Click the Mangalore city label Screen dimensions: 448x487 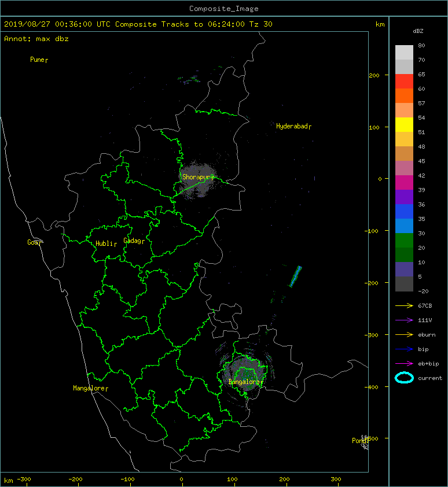pos(90,388)
